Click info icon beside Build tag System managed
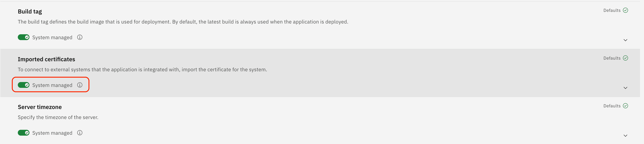This screenshot has height=144, width=644. point(80,37)
